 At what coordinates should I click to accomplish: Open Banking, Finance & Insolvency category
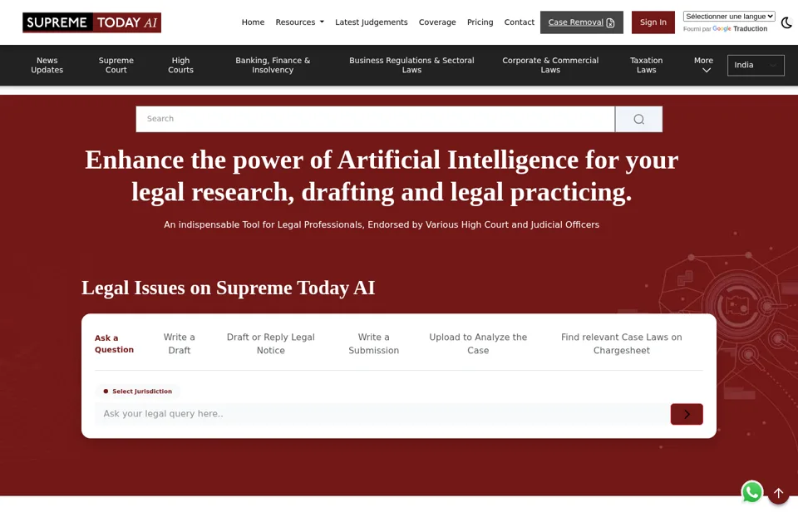tap(273, 65)
